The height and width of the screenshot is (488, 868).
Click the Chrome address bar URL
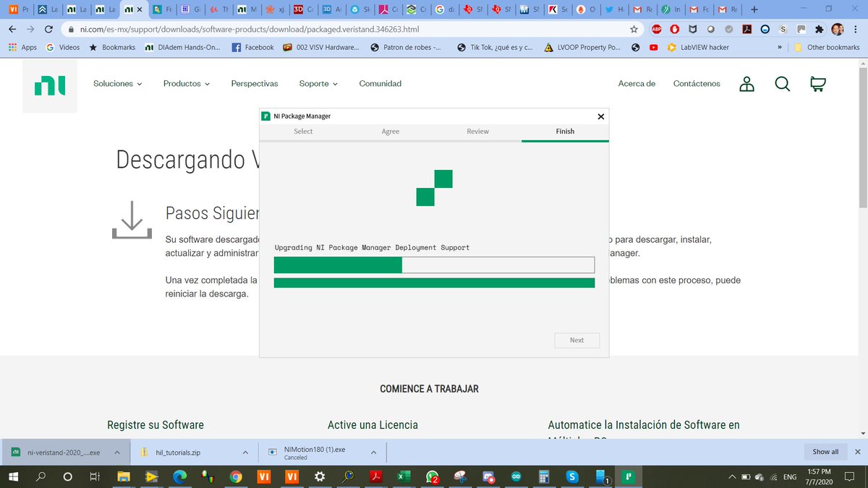250,30
